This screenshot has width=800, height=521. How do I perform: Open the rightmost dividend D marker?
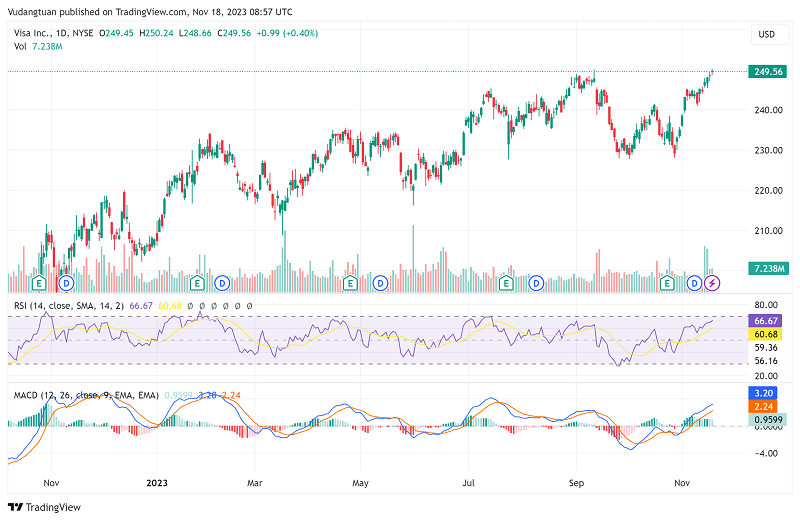coord(695,283)
